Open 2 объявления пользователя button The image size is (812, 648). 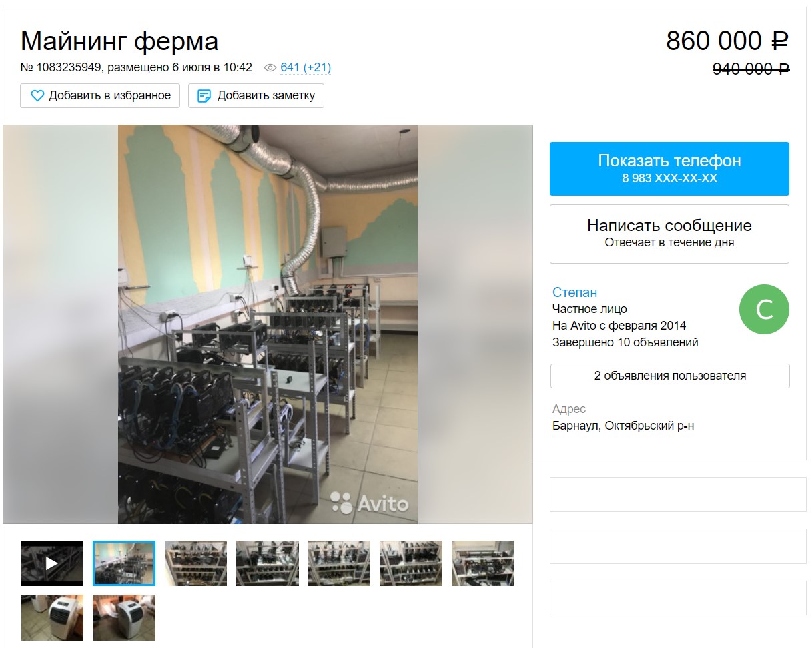pyautogui.click(x=670, y=376)
